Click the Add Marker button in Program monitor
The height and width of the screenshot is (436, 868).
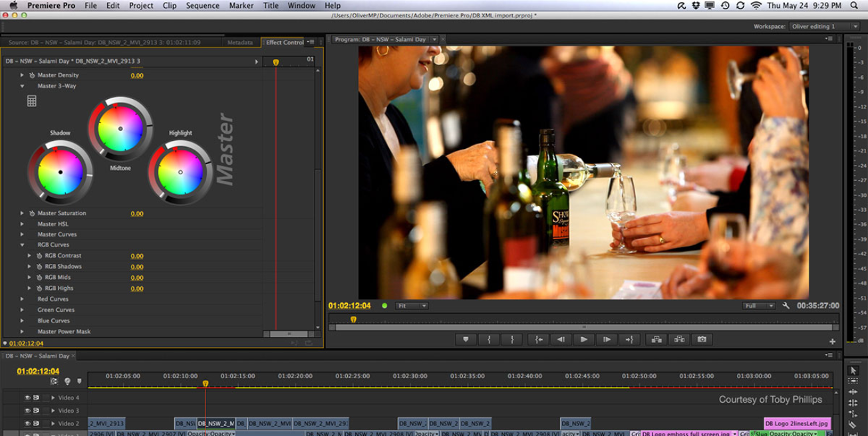(x=466, y=339)
